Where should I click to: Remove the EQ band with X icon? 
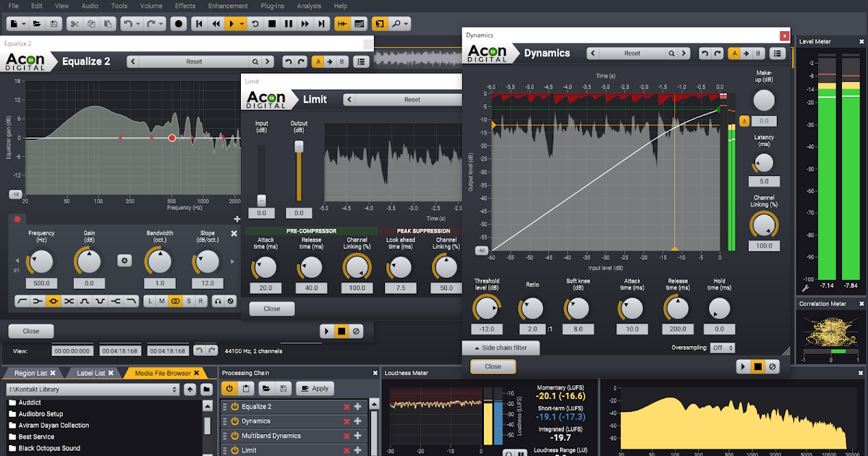pos(234,234)
